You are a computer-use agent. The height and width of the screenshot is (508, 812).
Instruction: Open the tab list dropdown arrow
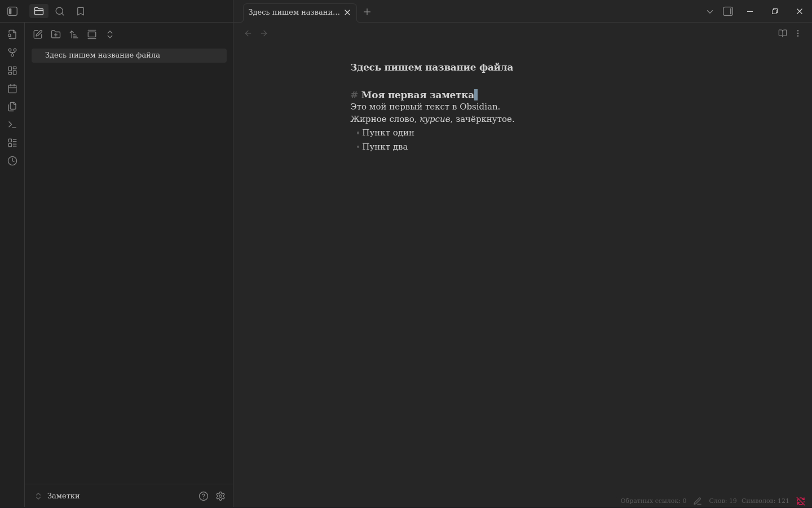coord(710,11)
